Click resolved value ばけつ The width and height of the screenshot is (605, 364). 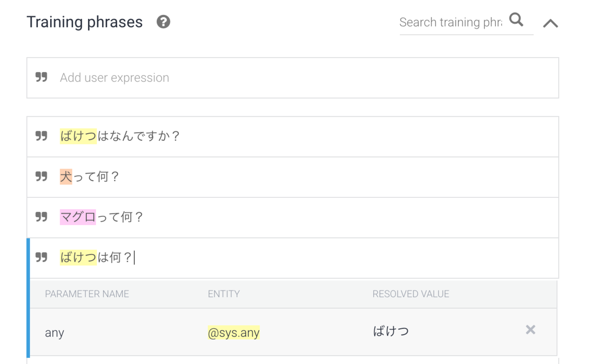[x=391, y=331]
